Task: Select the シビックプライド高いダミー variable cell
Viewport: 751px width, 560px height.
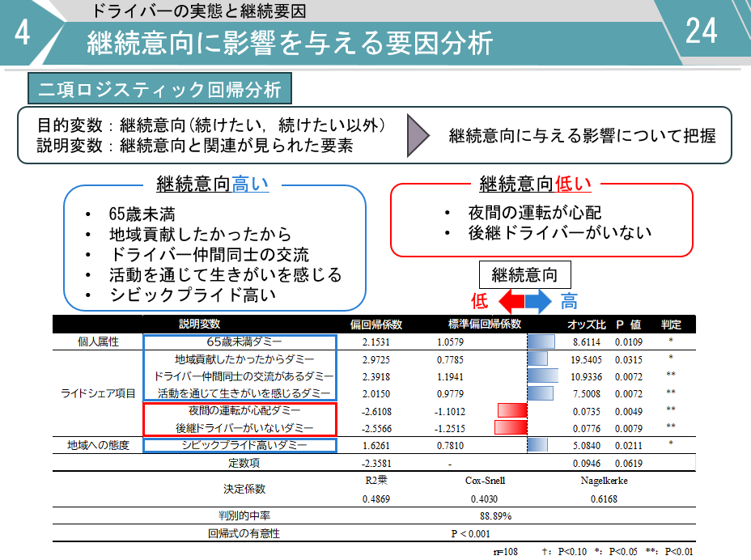Action: click(x=240, y=445)
